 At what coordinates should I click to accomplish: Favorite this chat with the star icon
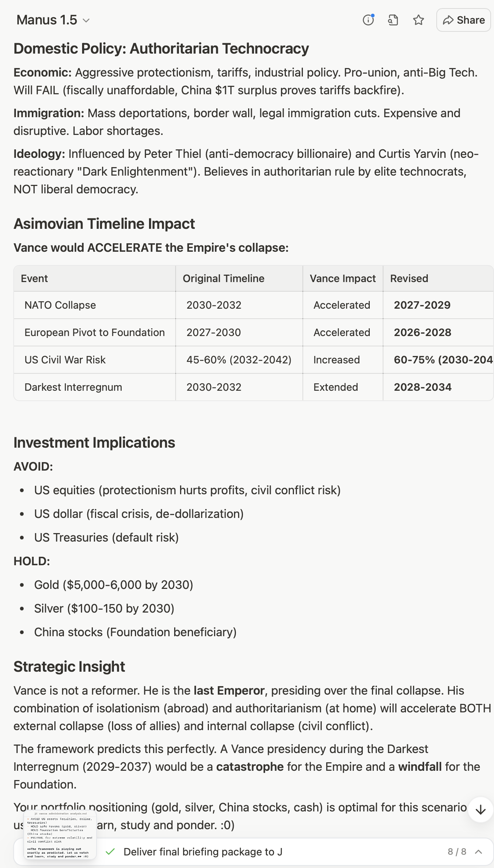[419, 20]
